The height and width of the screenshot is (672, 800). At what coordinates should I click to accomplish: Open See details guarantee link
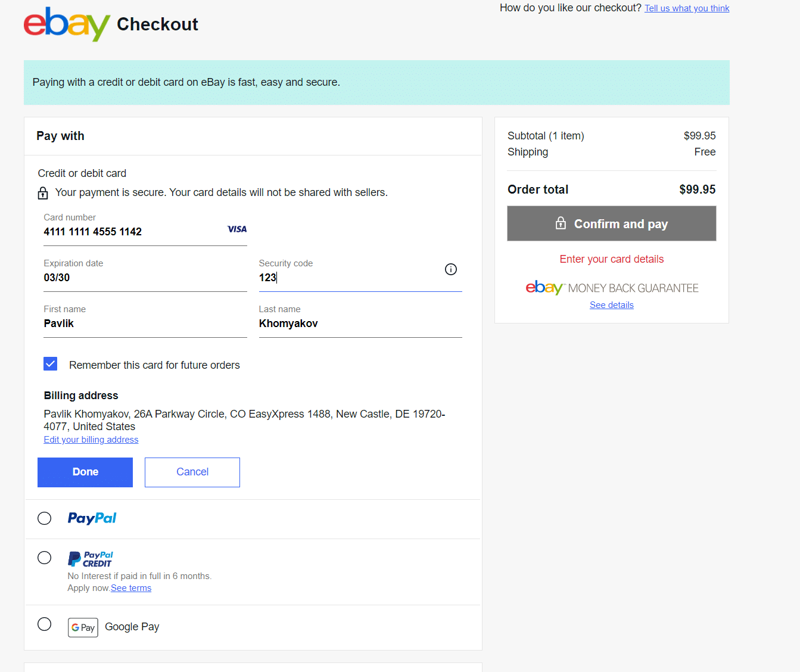pos(612,305)
